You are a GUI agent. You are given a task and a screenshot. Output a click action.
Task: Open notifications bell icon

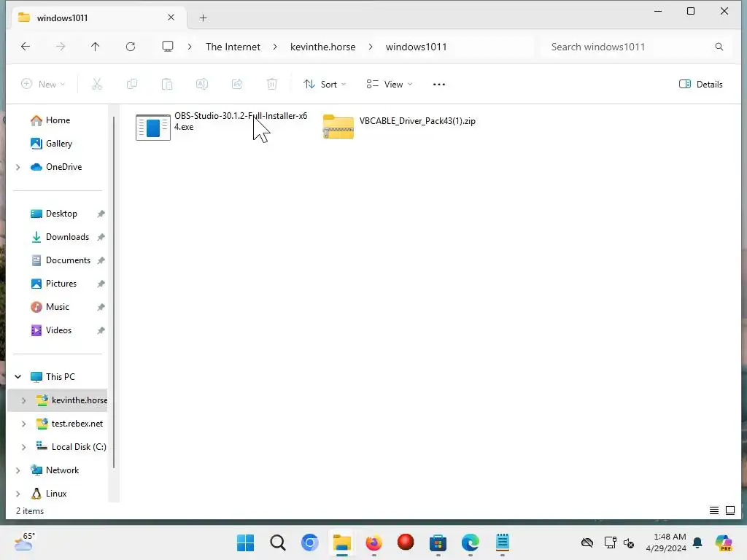pyautogui.click(x=697, y=542)
